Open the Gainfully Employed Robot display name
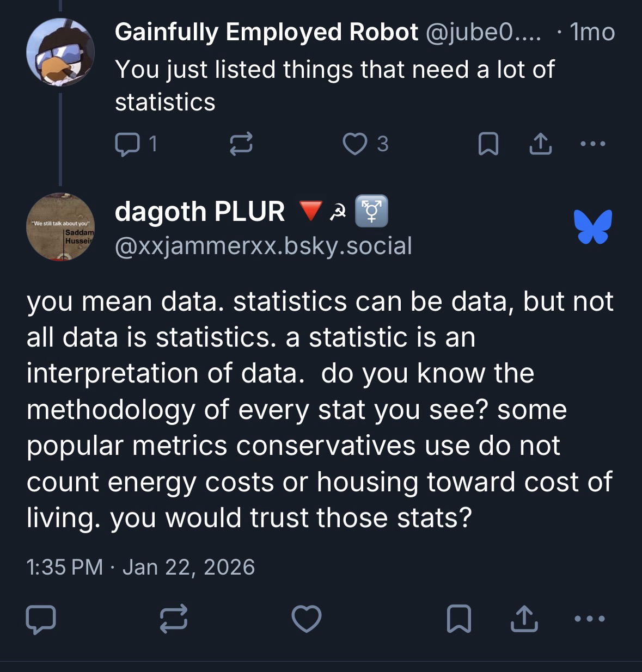 tap(266, 32)
